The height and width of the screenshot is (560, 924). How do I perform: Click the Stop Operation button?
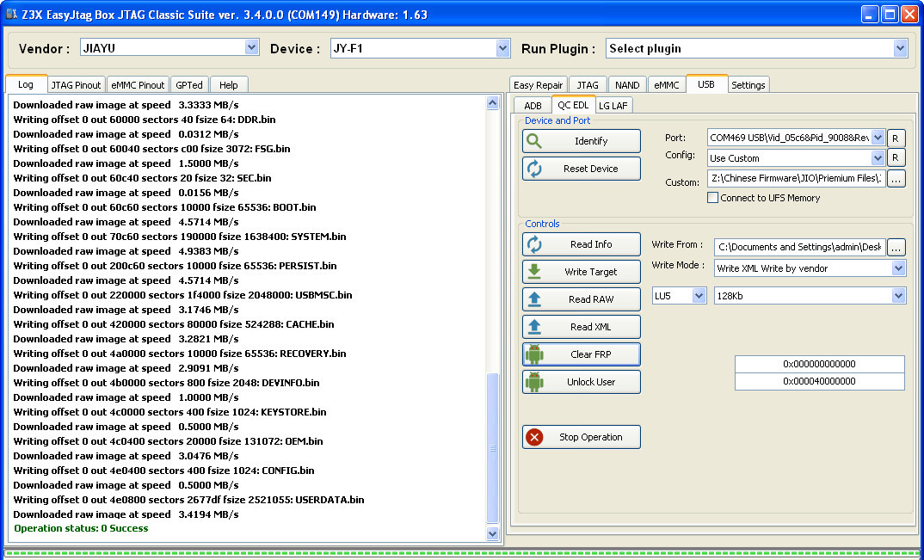[x=581, y=437]
